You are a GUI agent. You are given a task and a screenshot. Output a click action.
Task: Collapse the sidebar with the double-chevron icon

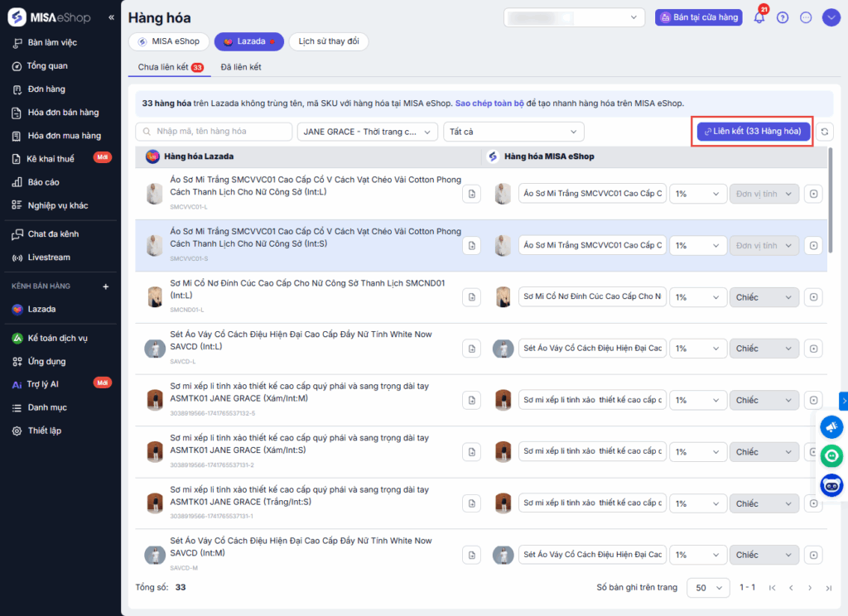[111, 17]
